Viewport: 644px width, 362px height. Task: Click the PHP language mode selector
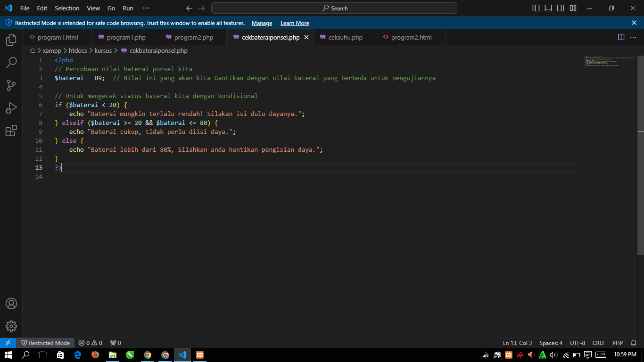(618, 343)
